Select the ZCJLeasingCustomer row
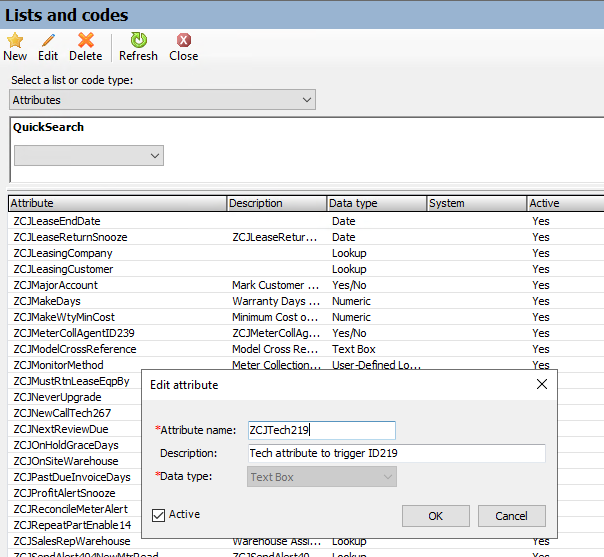This screenshot has width=604, height=557. click(306, 269)
